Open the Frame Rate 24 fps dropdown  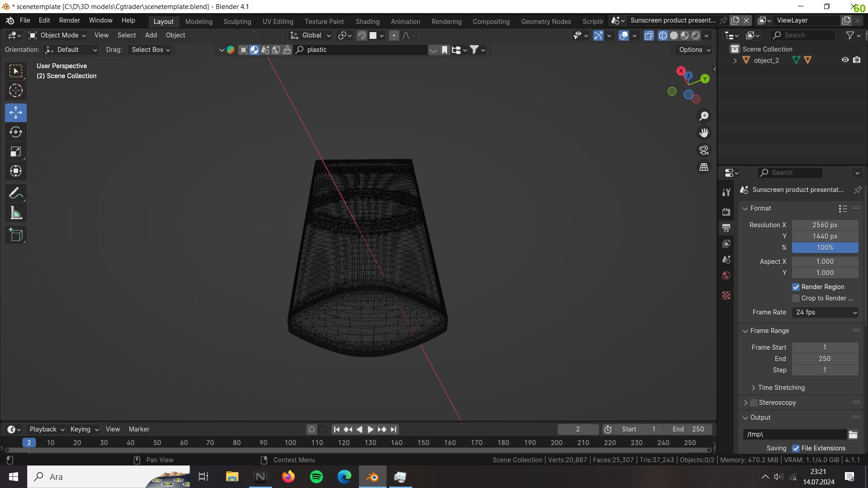coord(825,312)
